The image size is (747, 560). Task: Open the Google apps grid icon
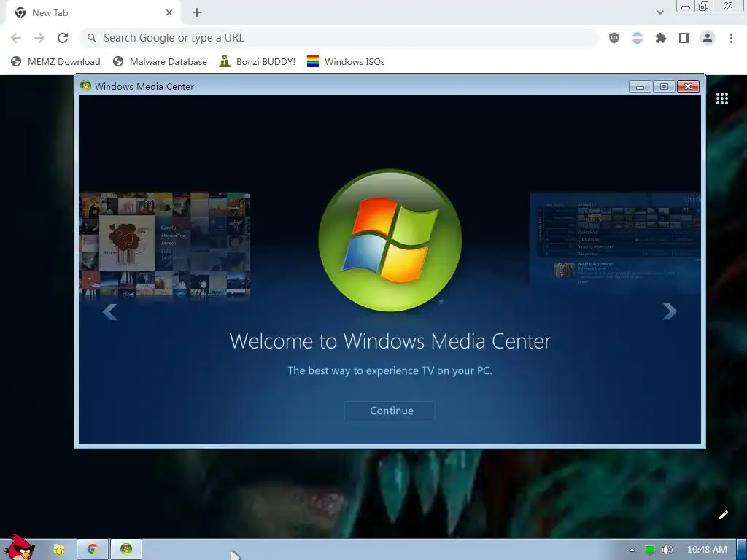click(x=722, y=98)
